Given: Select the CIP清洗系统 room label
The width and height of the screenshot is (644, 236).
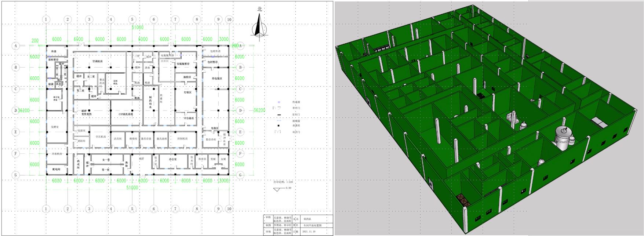Looking at the screenshot, I should click(126, 114).
